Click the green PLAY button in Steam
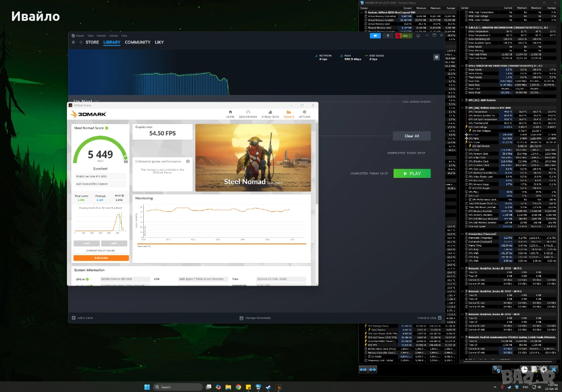Image resolution: width=562 pixels, height=392 pixels. (412, 173)
